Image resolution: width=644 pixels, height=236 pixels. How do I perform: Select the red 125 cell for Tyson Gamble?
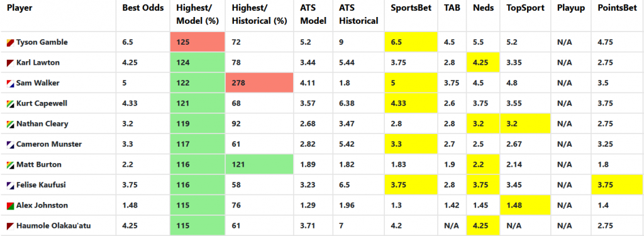point(197,42)
